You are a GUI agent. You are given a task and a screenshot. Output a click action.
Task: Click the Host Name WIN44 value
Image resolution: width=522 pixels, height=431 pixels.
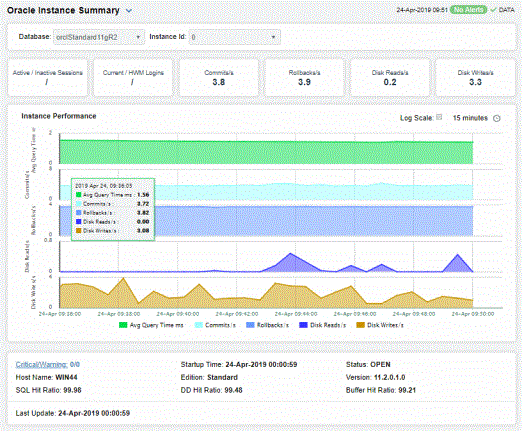click(66, 377)
